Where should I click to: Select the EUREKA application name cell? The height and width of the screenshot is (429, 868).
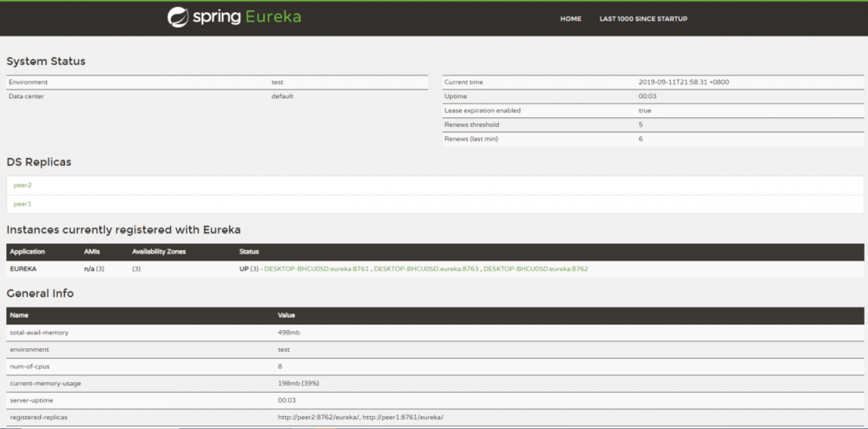point(23,269)
